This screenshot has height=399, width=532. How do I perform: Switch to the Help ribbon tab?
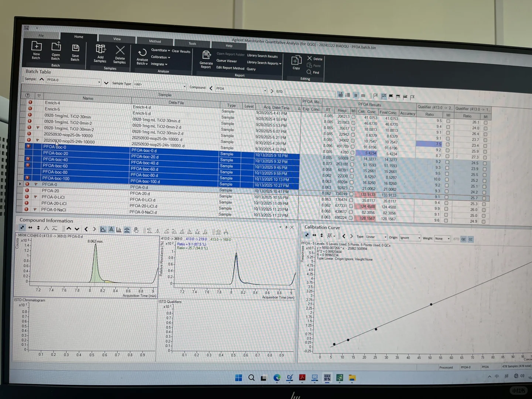(x=229, y=46)
